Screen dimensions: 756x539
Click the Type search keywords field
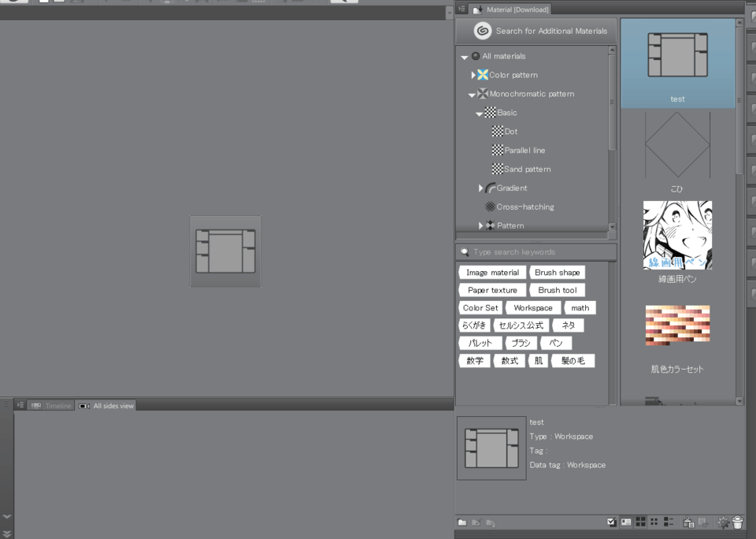tap(536, 252)
